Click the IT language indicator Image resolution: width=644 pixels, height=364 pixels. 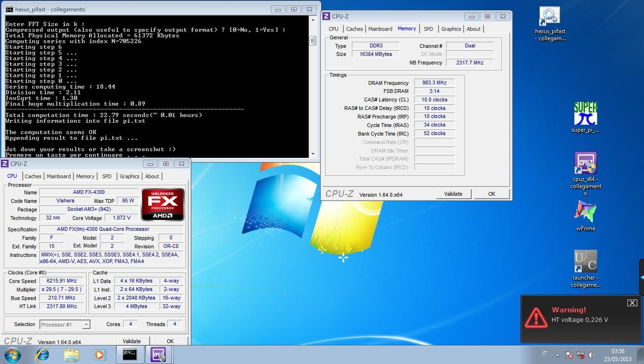[545, 354]
